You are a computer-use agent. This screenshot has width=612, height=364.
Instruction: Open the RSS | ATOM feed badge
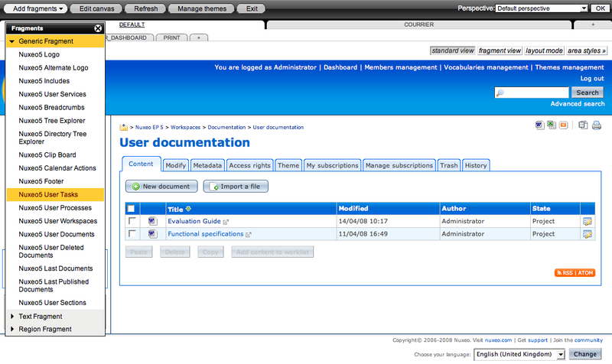pos(575,273)
